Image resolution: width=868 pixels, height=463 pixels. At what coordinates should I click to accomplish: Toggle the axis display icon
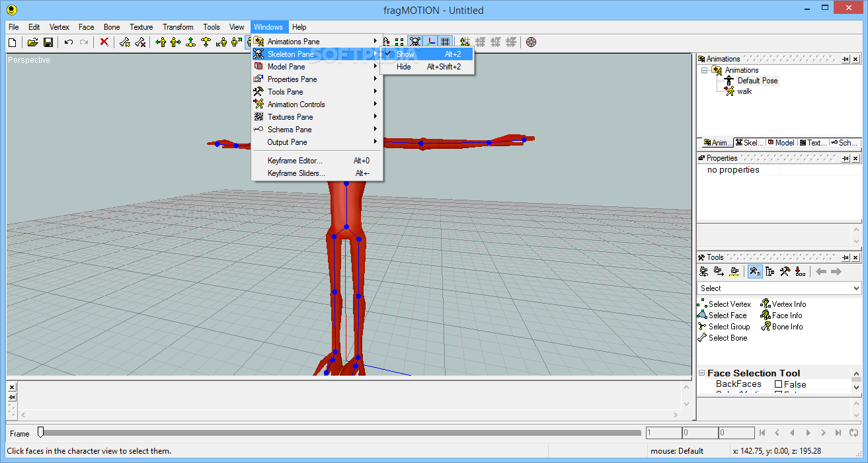(430, 42)
